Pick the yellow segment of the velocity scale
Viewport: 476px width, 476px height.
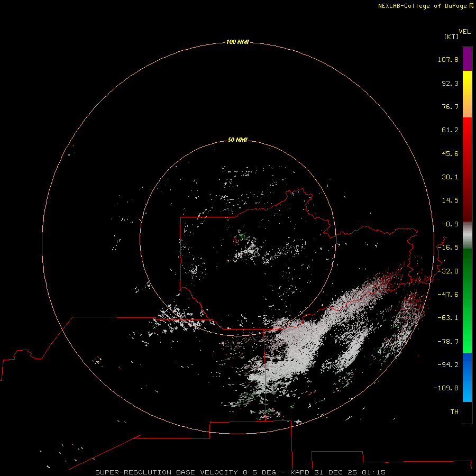(467, 94)
